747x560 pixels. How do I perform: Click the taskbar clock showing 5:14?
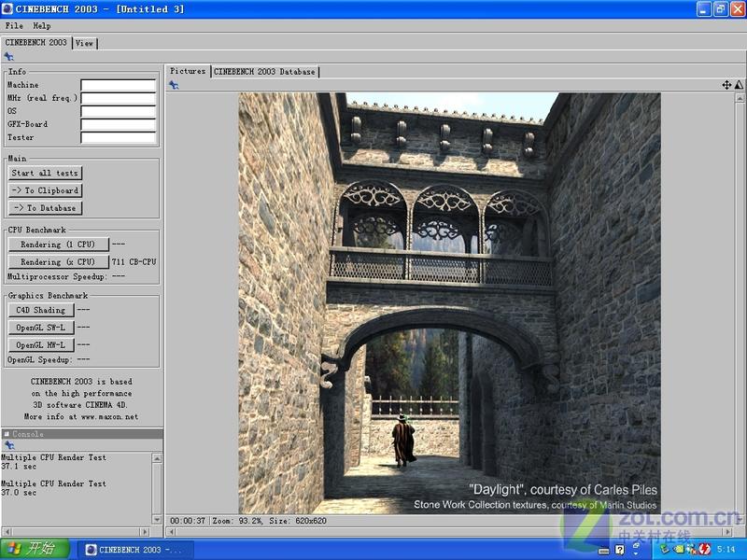click(726, 550)
